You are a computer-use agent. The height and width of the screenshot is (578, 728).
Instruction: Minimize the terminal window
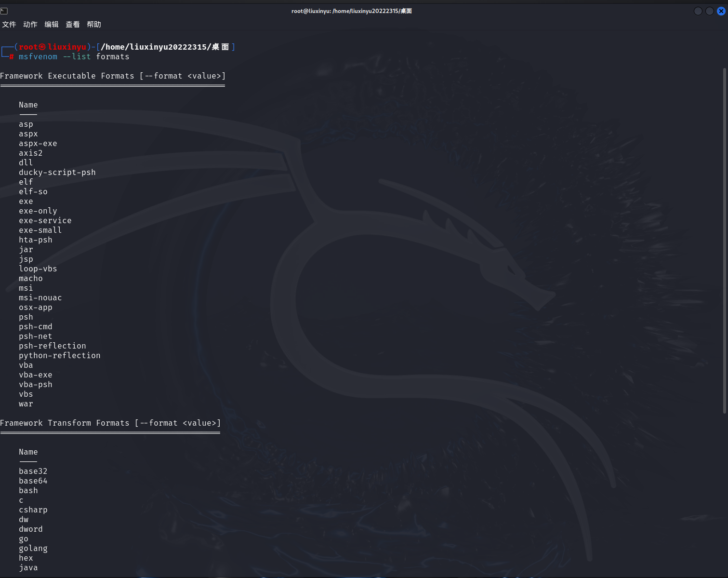698,11
